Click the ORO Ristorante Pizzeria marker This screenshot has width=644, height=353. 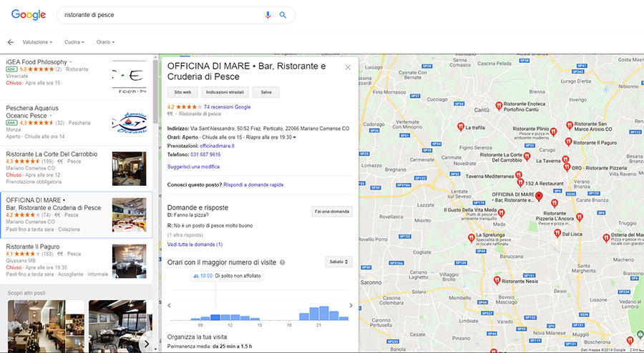coord(567,167)
